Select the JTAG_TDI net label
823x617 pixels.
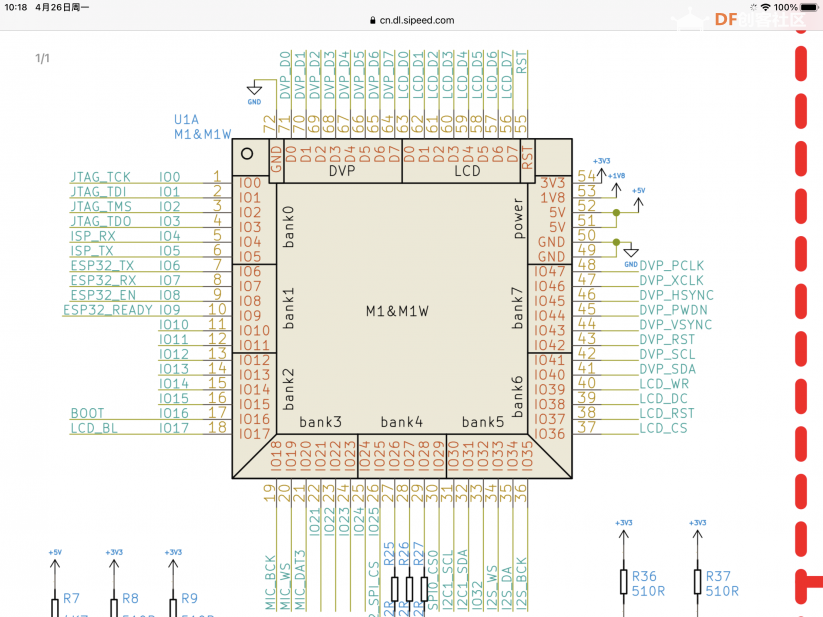tap(99, 192)
